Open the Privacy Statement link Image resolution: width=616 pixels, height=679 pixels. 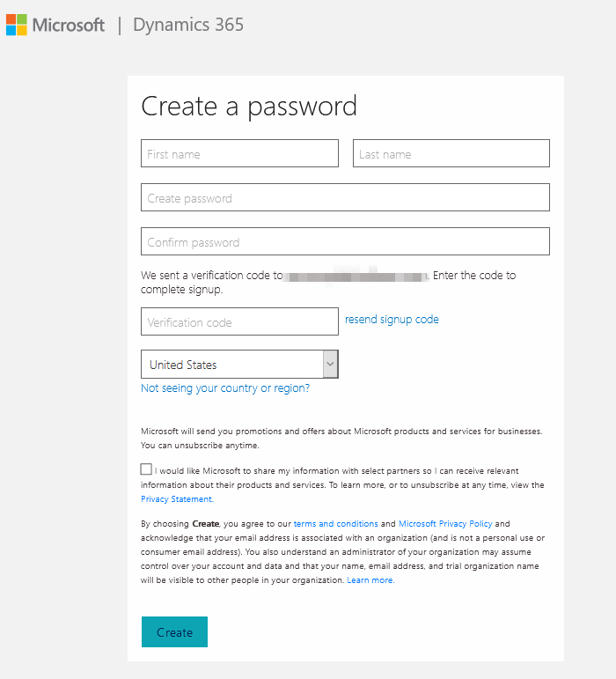pos(177,498)
